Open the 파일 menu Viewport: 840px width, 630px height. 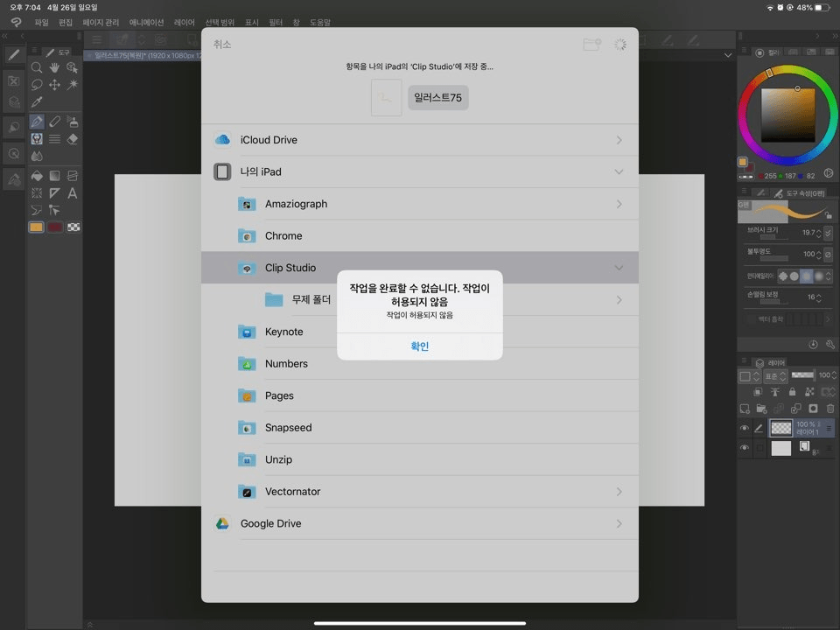coord(41,23)
